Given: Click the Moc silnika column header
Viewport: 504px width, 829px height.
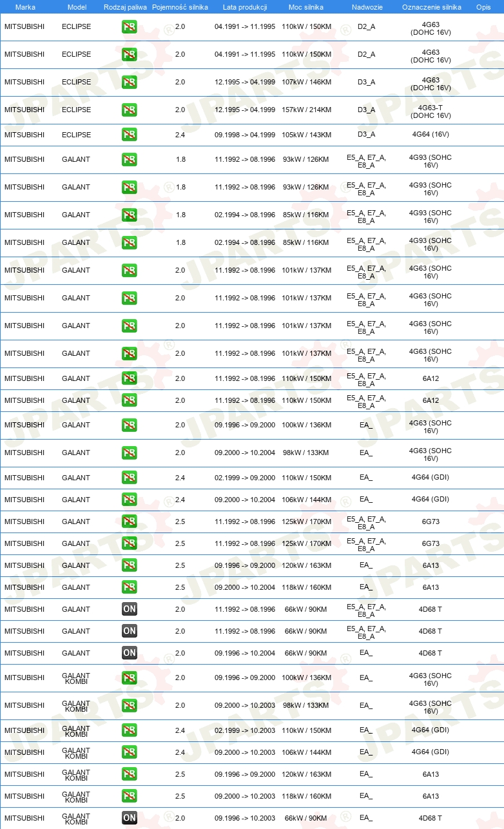Looking at the screenshot, I should (306, 7).
